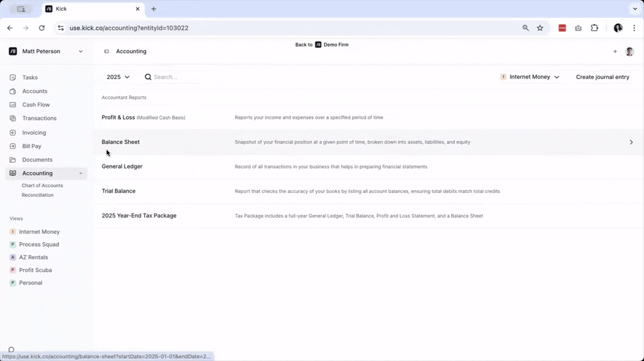Click the report search field
The image size is (644, 361).
click(179, 77)
